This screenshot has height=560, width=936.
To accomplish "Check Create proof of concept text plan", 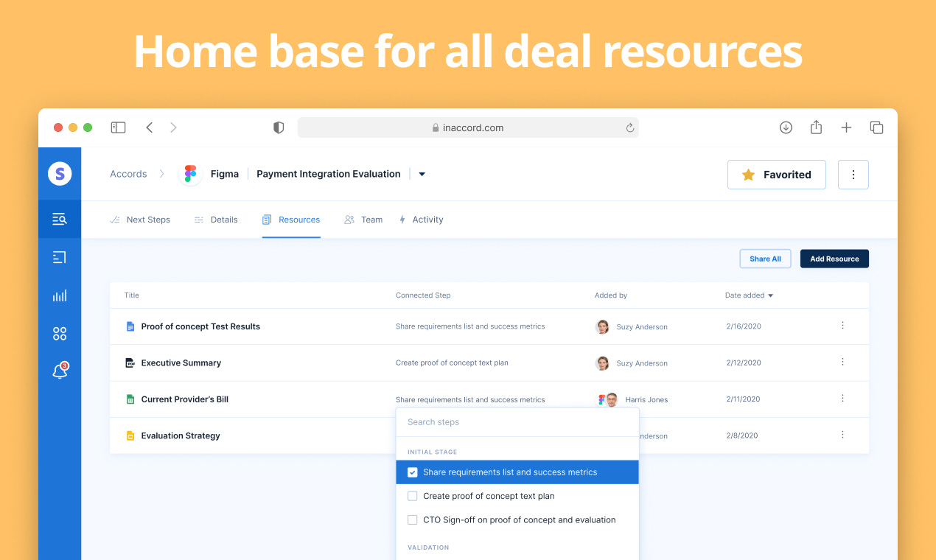I will (x=413, y=496).
